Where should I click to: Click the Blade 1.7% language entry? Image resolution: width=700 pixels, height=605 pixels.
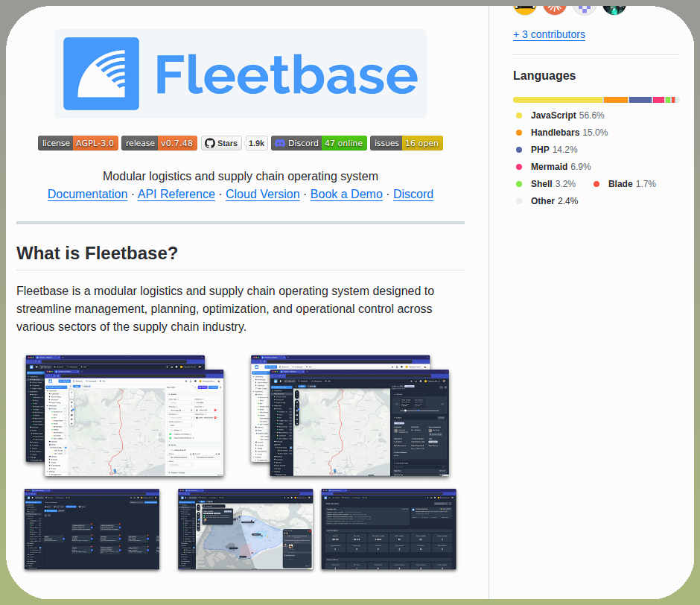coord(625,183)
